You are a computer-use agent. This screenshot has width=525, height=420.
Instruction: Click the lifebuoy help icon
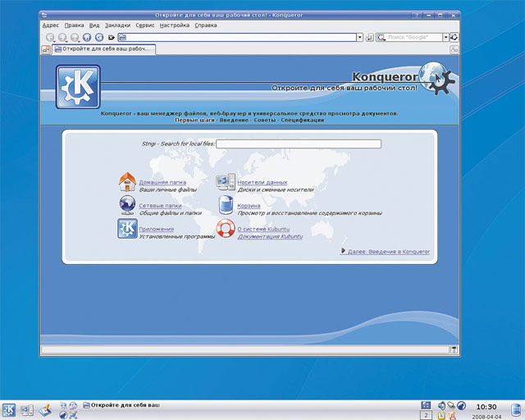click(x=226, y=228)
